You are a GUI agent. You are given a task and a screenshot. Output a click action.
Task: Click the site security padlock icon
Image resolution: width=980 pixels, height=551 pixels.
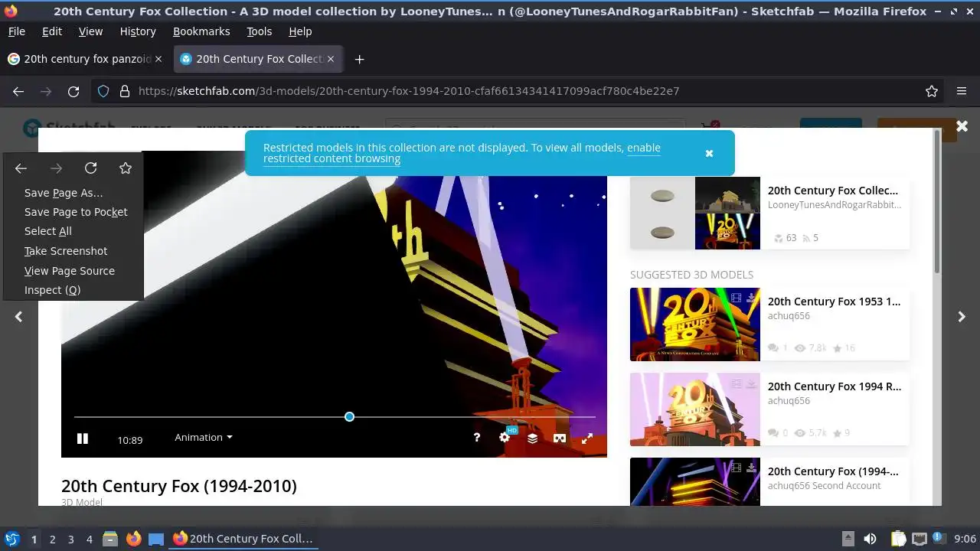click(125, 91)
